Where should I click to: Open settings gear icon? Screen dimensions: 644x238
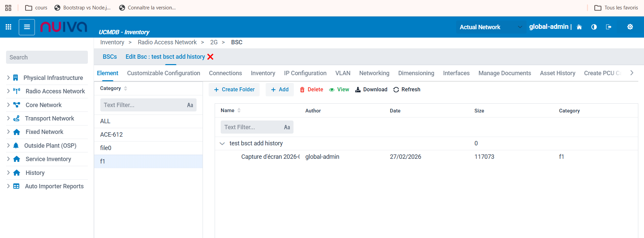click(x=630, y=27)
